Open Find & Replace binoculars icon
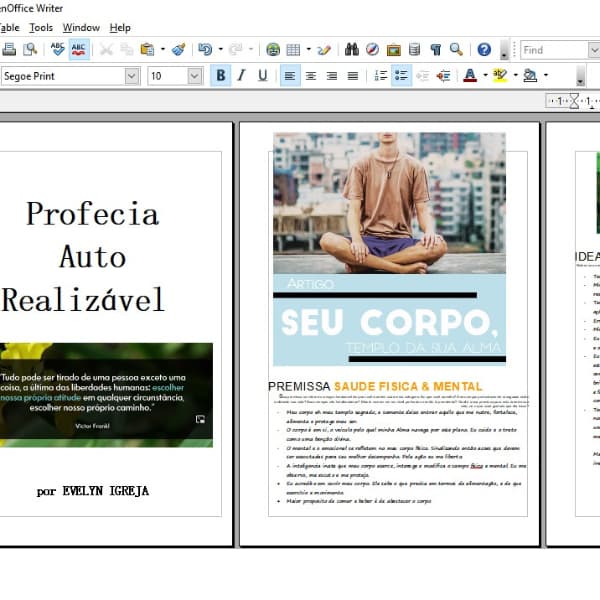600x600 pixels. pyautogui.click(x=352, y=49)
